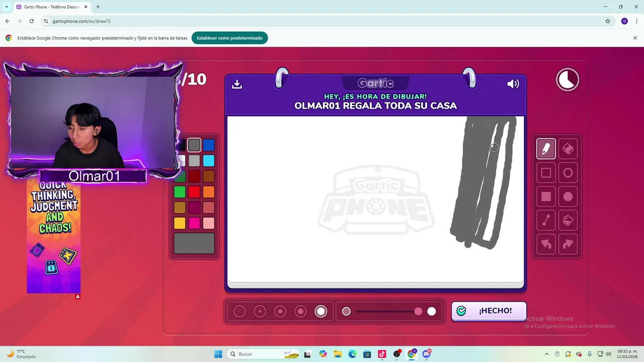Viewport: 644px width, 362px height.
Task: Select the straight line tool
Action: [546, 220]
